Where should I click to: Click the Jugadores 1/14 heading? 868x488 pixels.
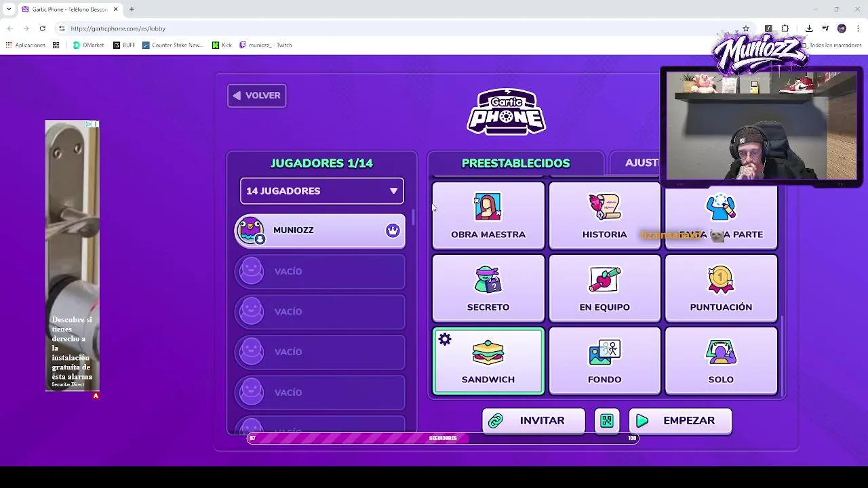point(322,163)
